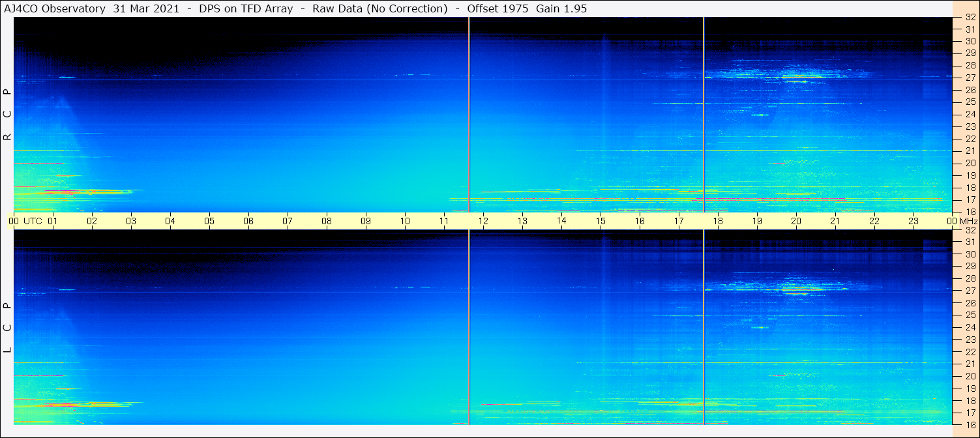
Task: Click the 18 MHz label of RCP panel
Action: pos(970,188)
